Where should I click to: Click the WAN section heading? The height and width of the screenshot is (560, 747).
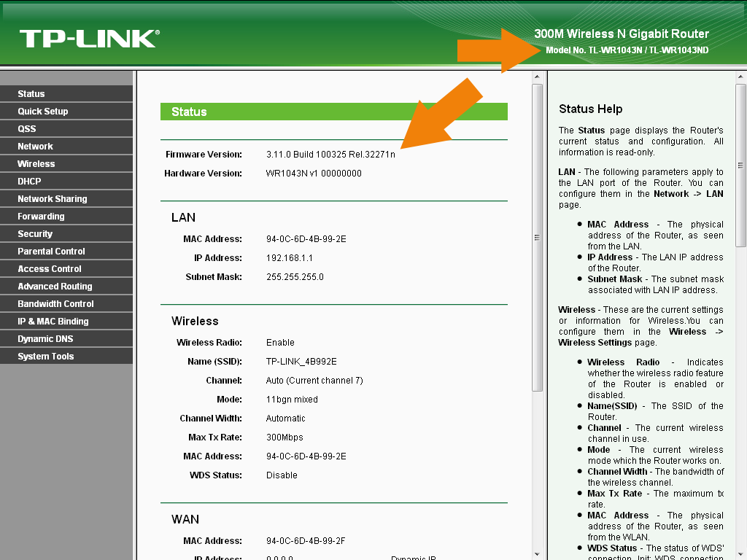pyautogui.click(x=185, y=519)
